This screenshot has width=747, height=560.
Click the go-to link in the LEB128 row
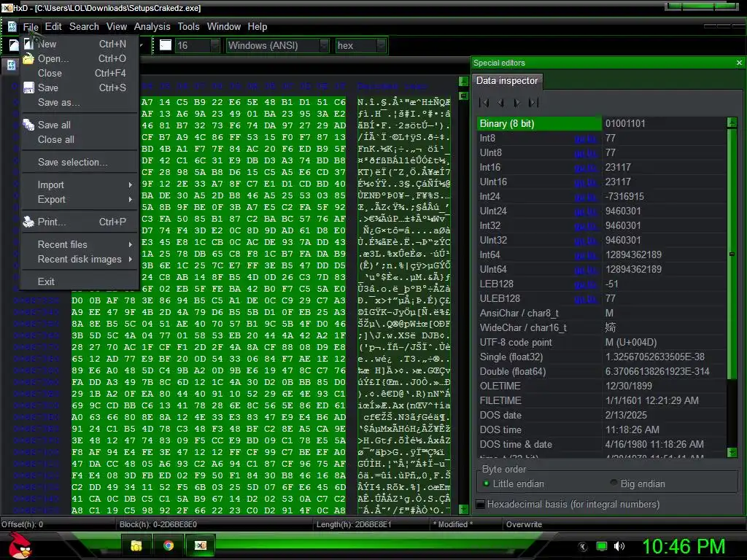pos(585,284)
